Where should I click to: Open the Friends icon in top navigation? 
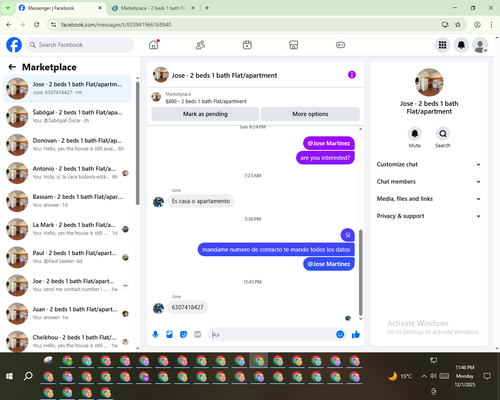pyautogui.click(x=200, y=45)
